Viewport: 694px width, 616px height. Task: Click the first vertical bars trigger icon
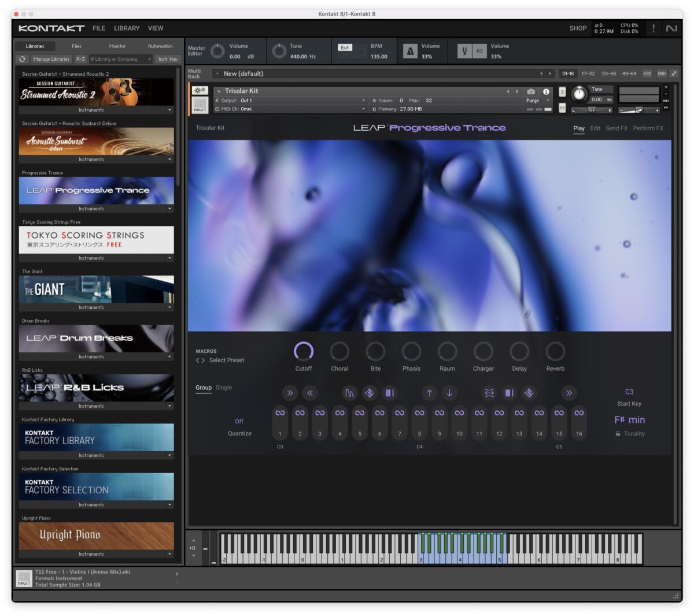tap(389, 393)
